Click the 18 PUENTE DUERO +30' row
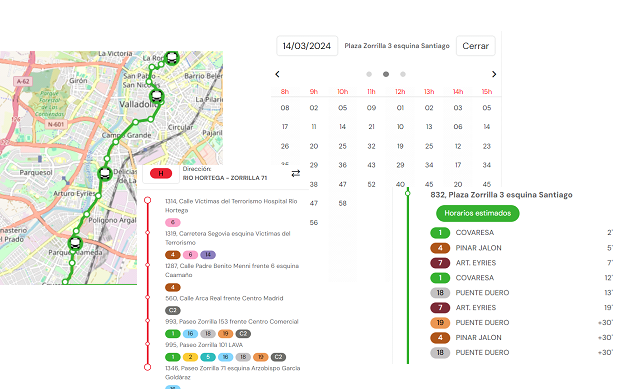621x391 pixels. tap(522, 353)
